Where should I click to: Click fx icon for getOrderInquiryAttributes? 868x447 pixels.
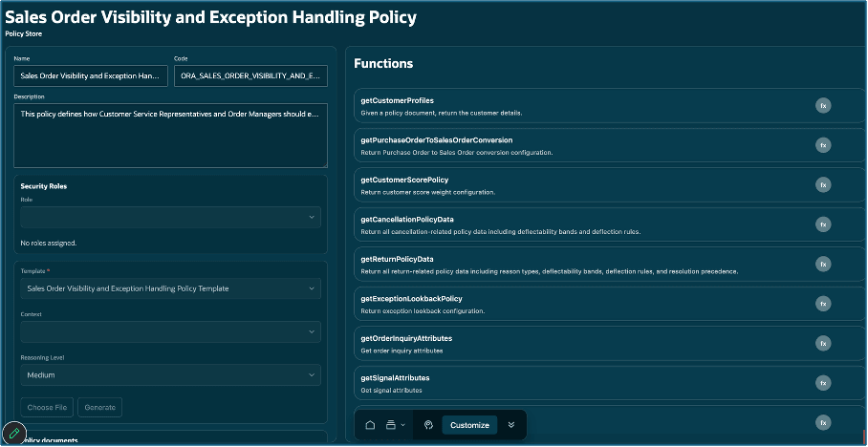click(823, 343)
